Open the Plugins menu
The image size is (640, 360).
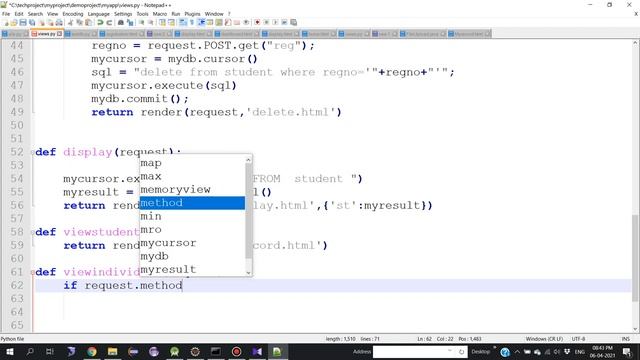(192, 14)
